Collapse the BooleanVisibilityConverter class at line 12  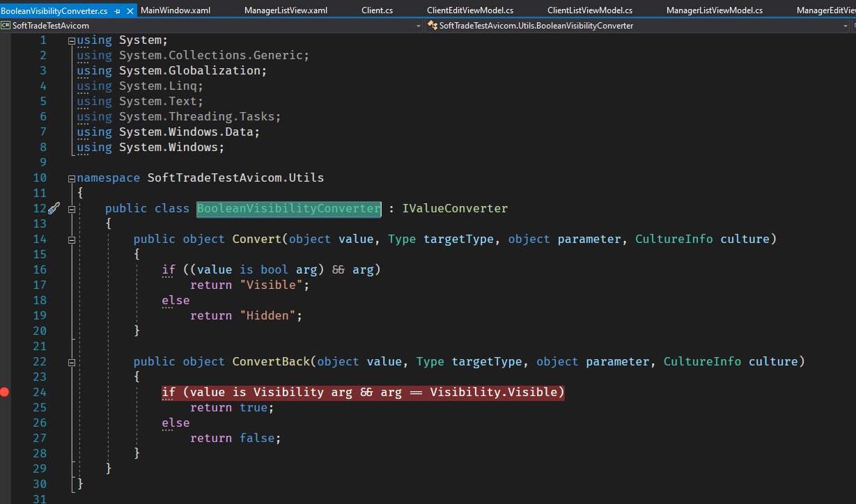coord(72,209)
